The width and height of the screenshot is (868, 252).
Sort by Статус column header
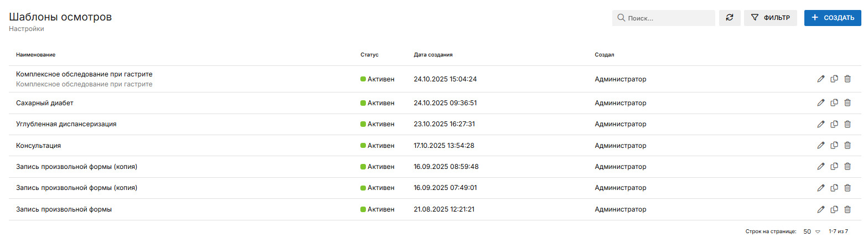click(369, 55)
